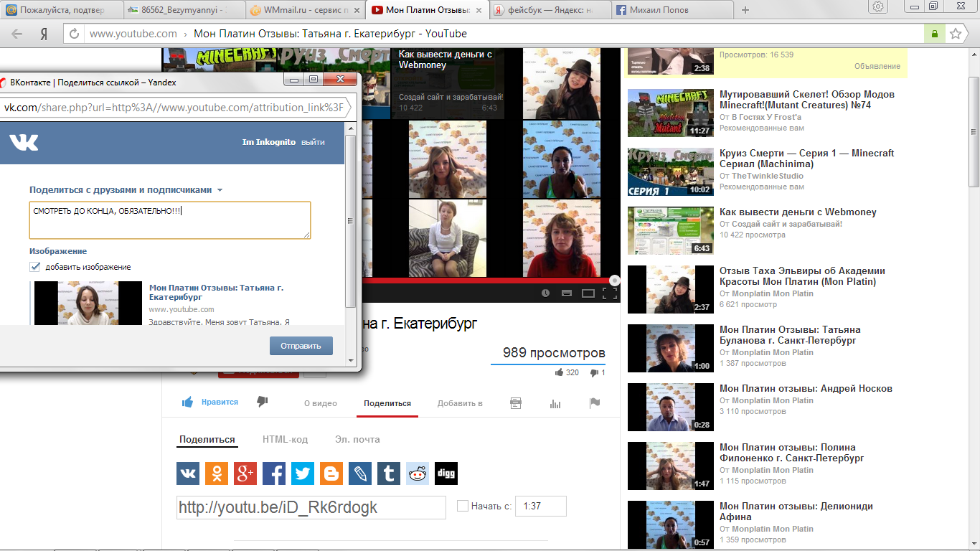Image resolution: width=980 pixels, height=551 pixels.
Task: Share the video on Facebook icon
Action: 274,474
